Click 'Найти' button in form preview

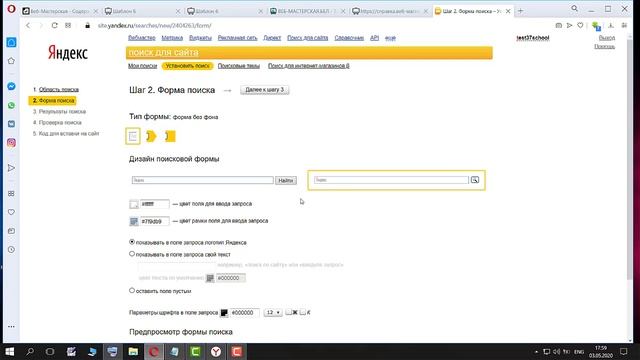click(x=286, y=180)
